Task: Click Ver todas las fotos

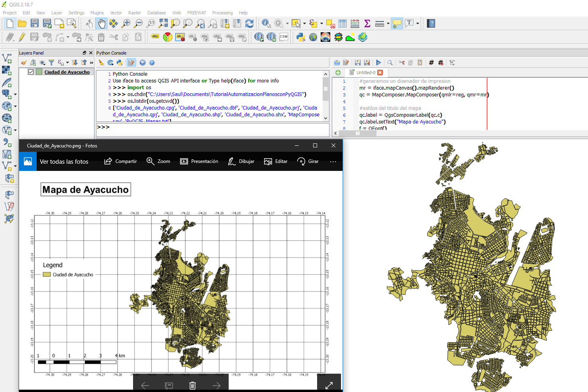Action: pyautogui.click(x=64, y=161)
